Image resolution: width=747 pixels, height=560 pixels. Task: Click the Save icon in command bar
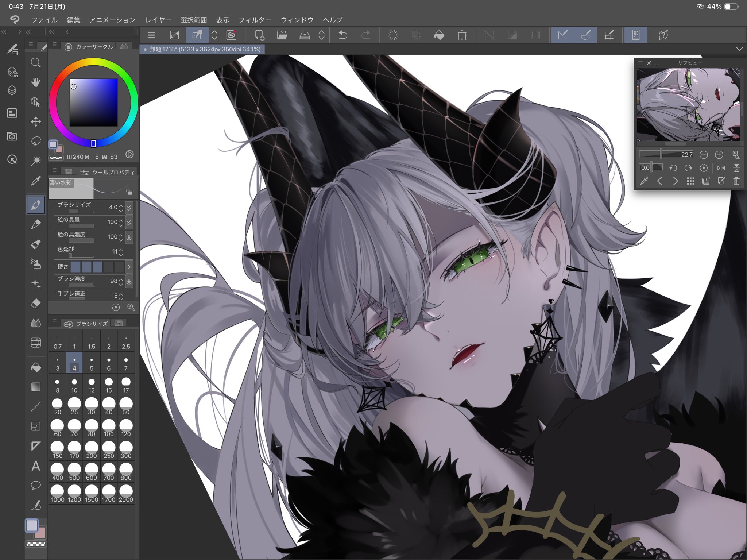pyautogui.click(x=305, y=35)
